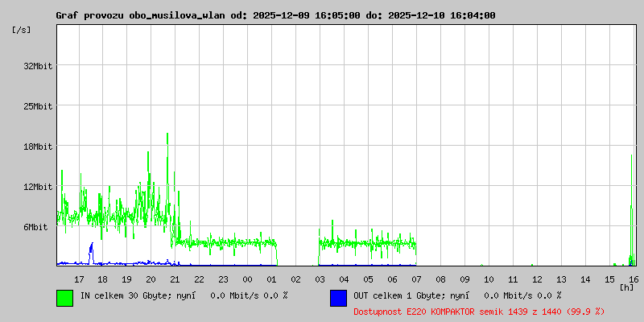The image size is (644, 322).
Task: Click hour label '18' on x-axis
Action: coord(103,279)
